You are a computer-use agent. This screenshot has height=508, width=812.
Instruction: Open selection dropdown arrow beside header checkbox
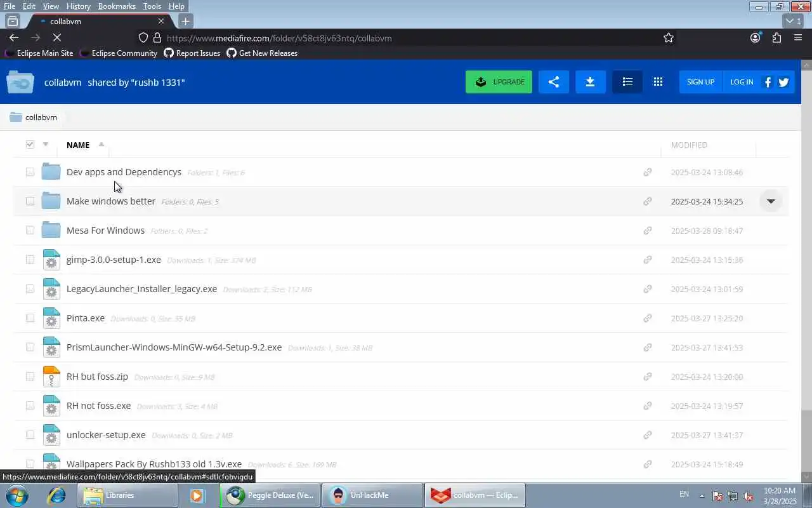(45, 144)
